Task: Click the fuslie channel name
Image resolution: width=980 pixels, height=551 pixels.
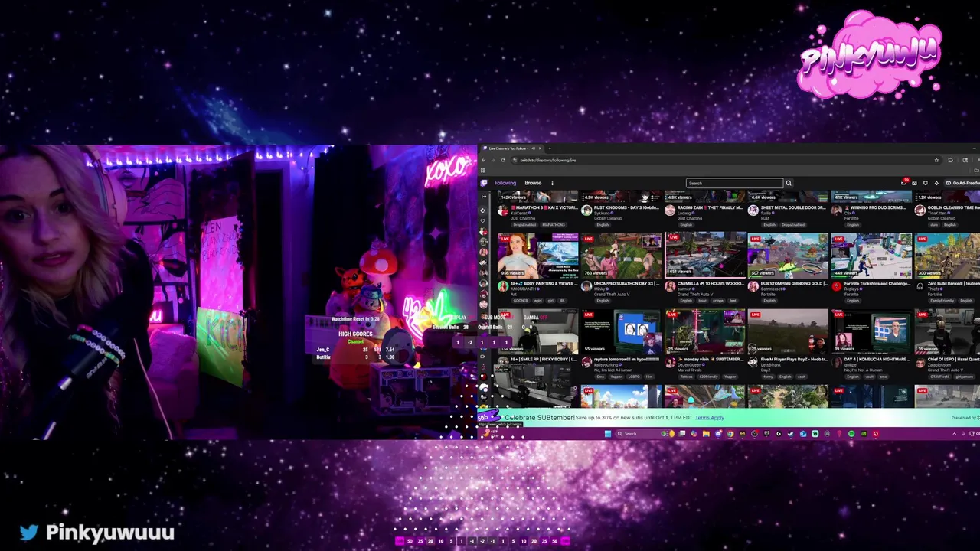Action: 766,213
